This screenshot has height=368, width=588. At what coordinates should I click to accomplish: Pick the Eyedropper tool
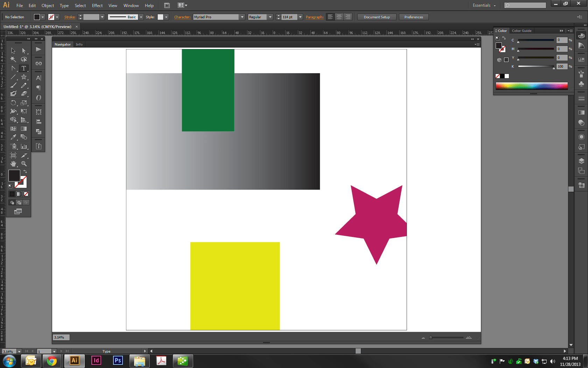pyautogui.click(x=13, y=137)
